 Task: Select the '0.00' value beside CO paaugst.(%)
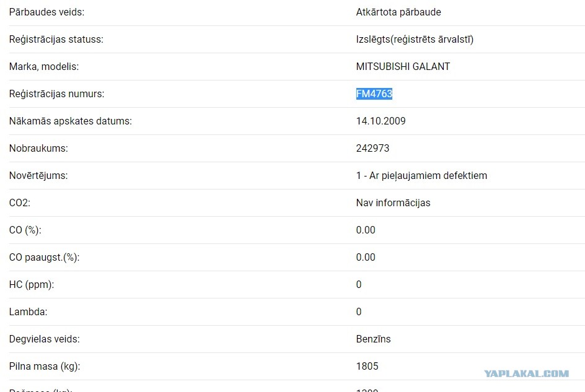(366, 258)
